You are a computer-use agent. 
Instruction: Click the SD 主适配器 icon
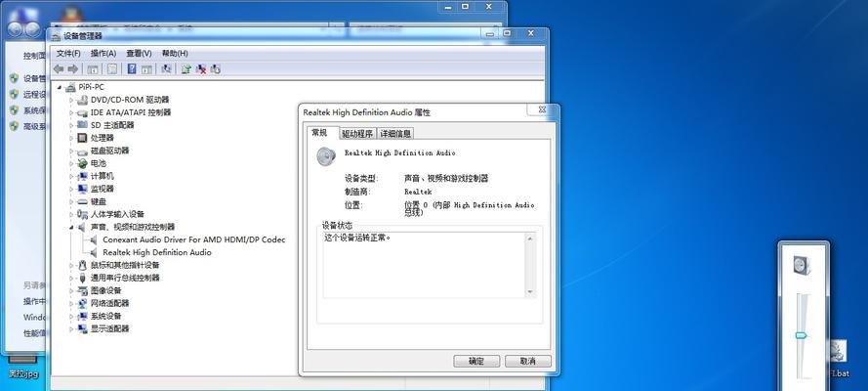tap(82, 125)
